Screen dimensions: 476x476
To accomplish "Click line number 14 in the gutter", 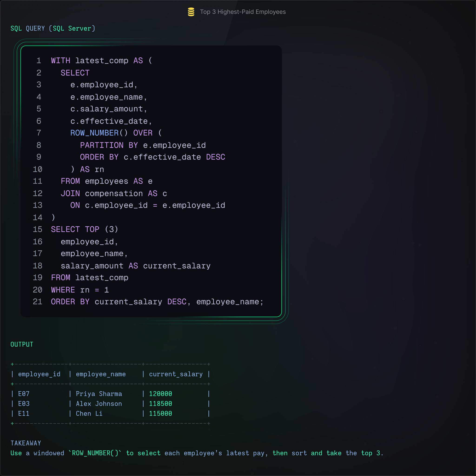I will [x=37, y=218].
